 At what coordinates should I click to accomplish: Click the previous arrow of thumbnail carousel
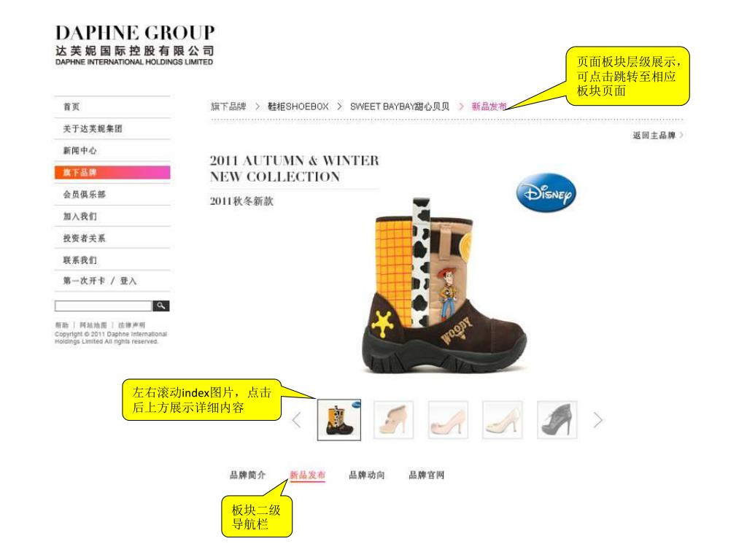point(296,420)
